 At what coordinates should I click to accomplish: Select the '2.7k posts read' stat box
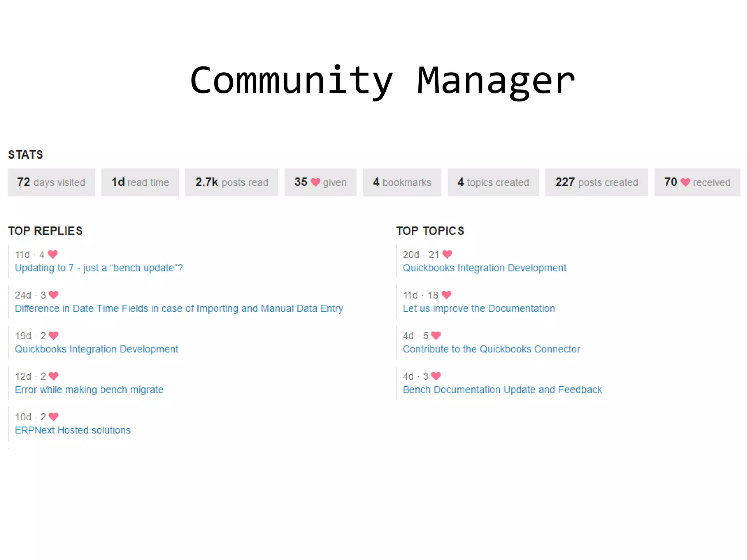232,182
